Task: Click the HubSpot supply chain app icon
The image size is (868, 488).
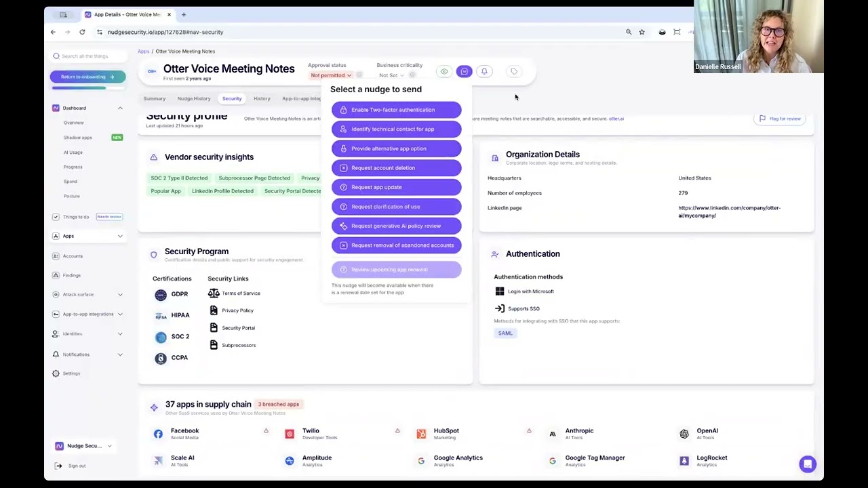Action: tap(421, 434)
